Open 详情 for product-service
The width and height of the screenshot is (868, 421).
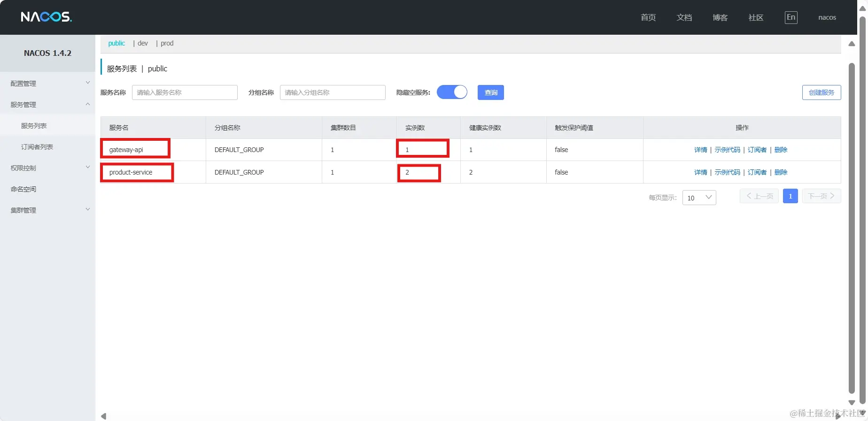coord(701,172)
